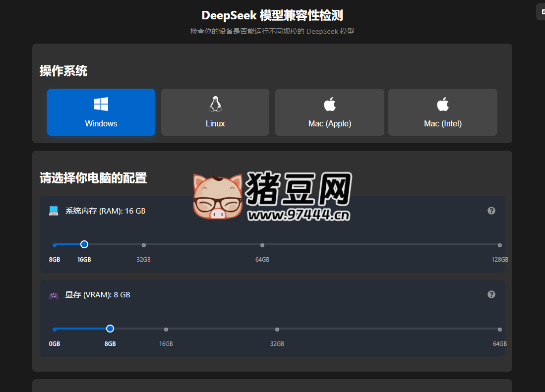
Task: Open the VRAM help question mark
Action: pos(491,294)
